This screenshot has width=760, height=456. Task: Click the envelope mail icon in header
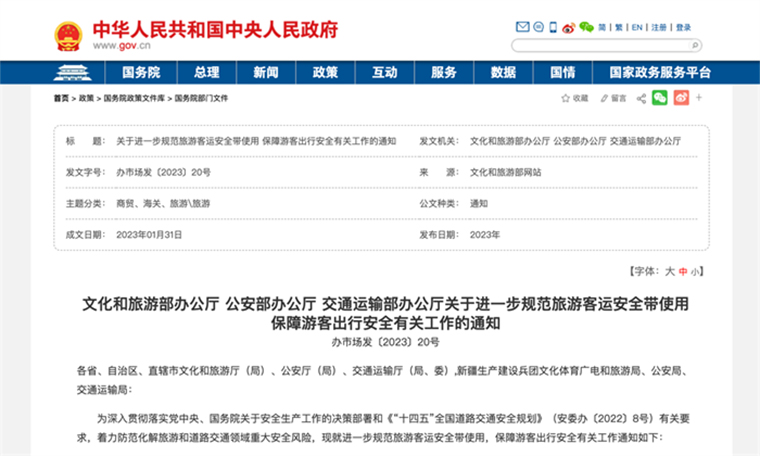(522, 27)
